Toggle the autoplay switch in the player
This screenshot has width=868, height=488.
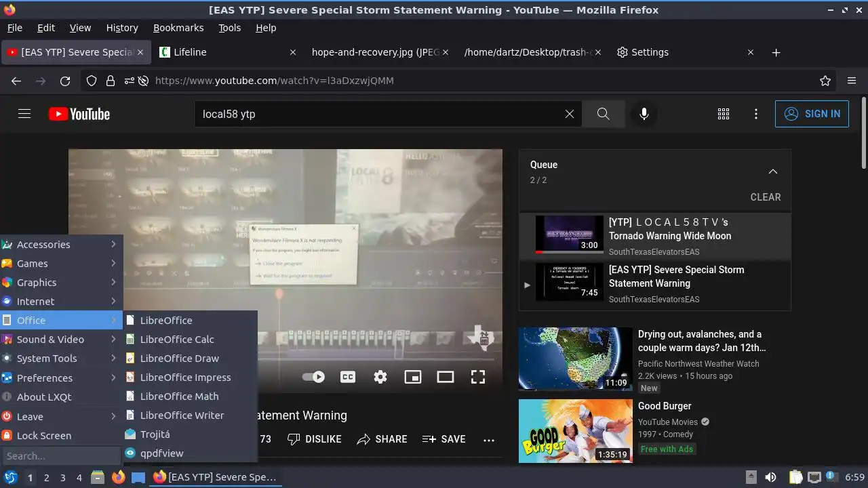pyautogui.click(x=313, y=377)
